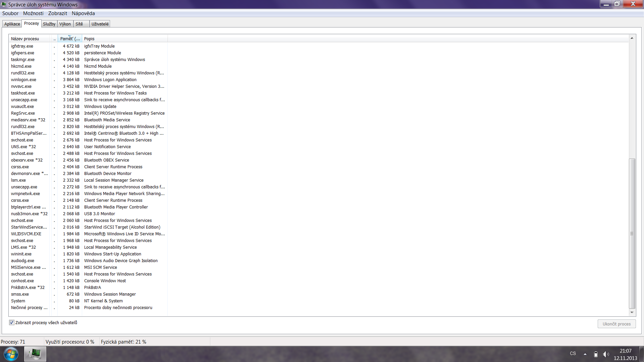
Task: Toggle 'Zobrazit procesy všech uživatelů' checkbox
Action: tap(12, 322)
